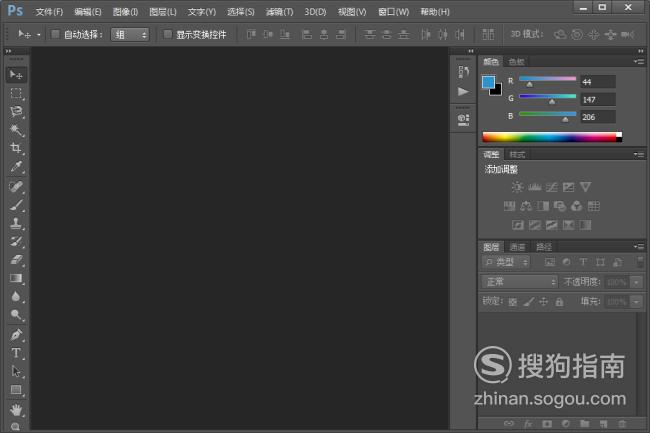Toggle adjustment layer filter icon
Viewport: 650px width, 433px height.
(566, 262)
